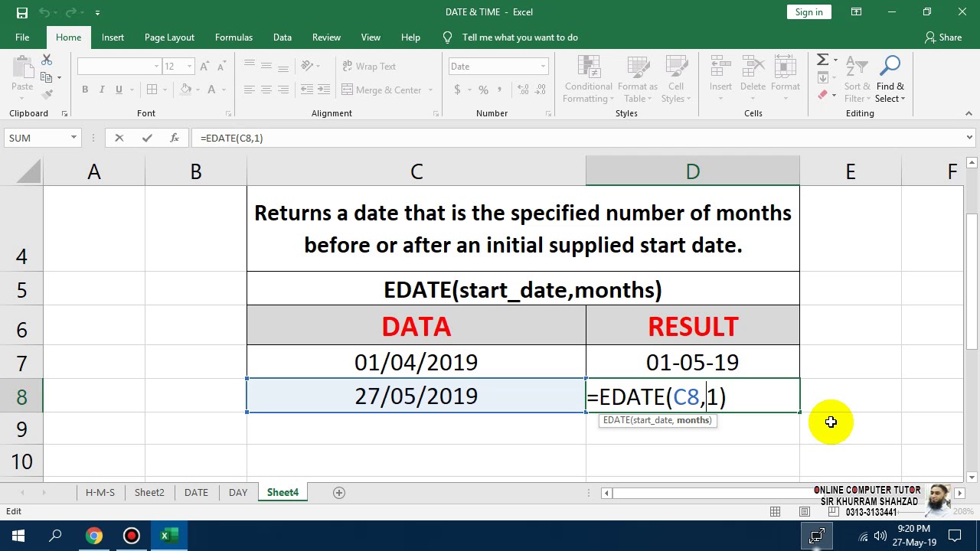
Task: Click the Find & Select magnifier icon
Action: 890,67
